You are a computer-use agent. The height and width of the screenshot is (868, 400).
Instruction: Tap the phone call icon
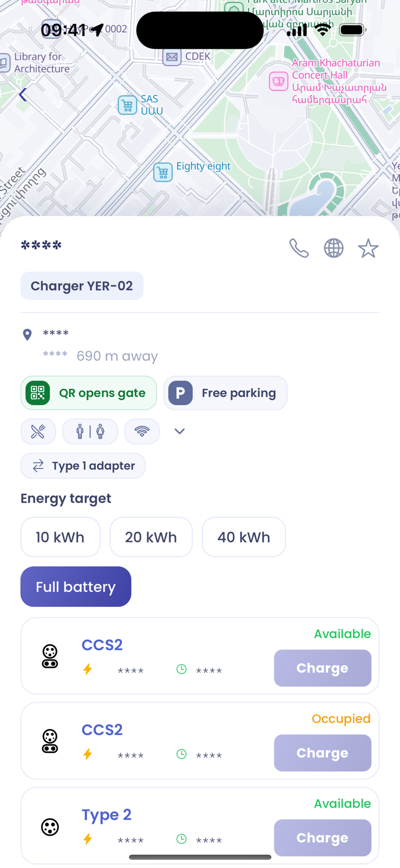coord(299,248)
